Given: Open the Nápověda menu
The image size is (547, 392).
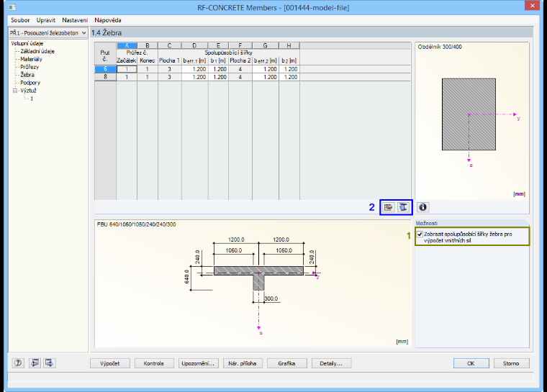Looking at the screenshot, I should [x=108, y=20].
